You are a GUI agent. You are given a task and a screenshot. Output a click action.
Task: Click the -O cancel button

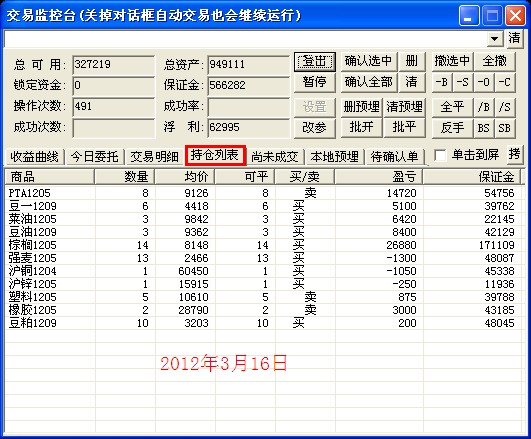click(x=484, y=82)
